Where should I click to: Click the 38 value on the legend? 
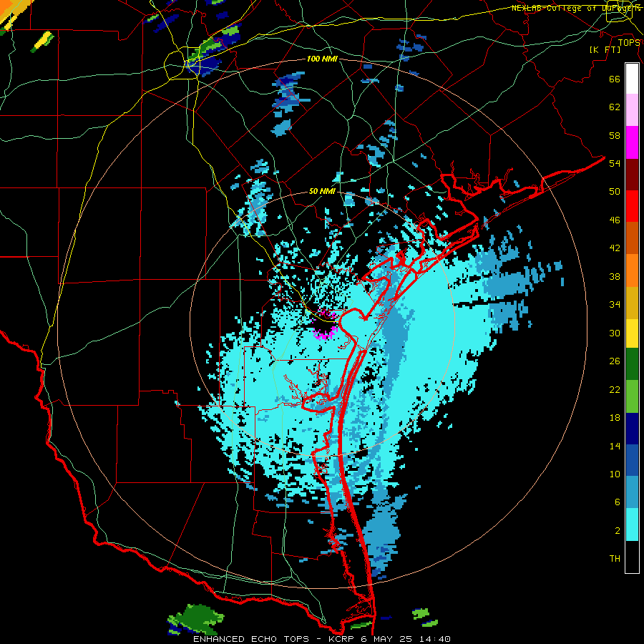615,276
